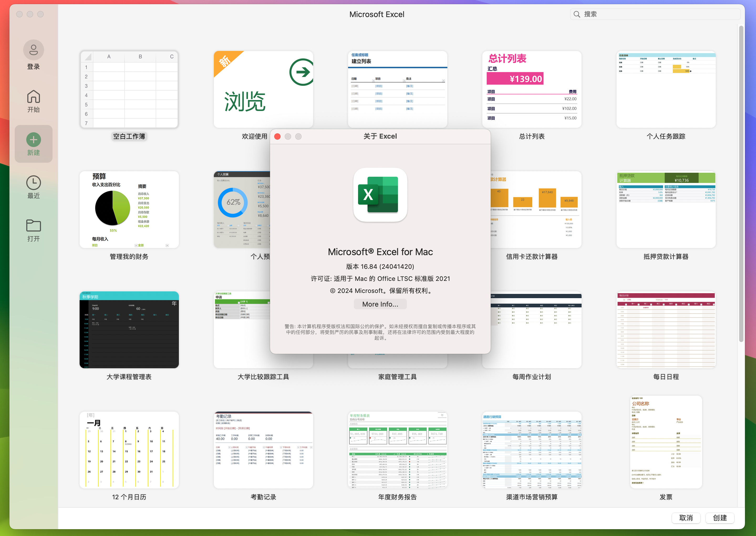Select the 大学课程管理表 template
756x536 pixels.
129,330
